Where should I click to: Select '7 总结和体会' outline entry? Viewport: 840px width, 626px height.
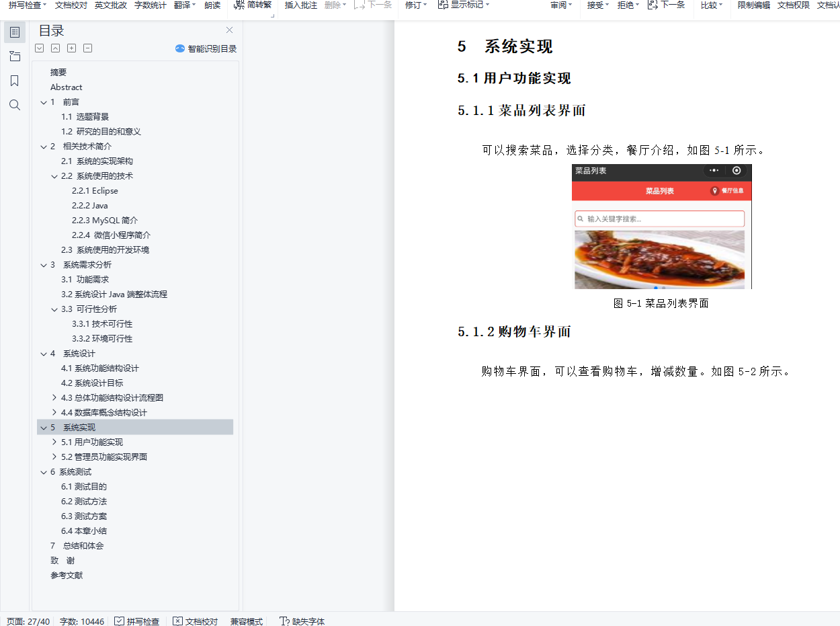(77, 546)
